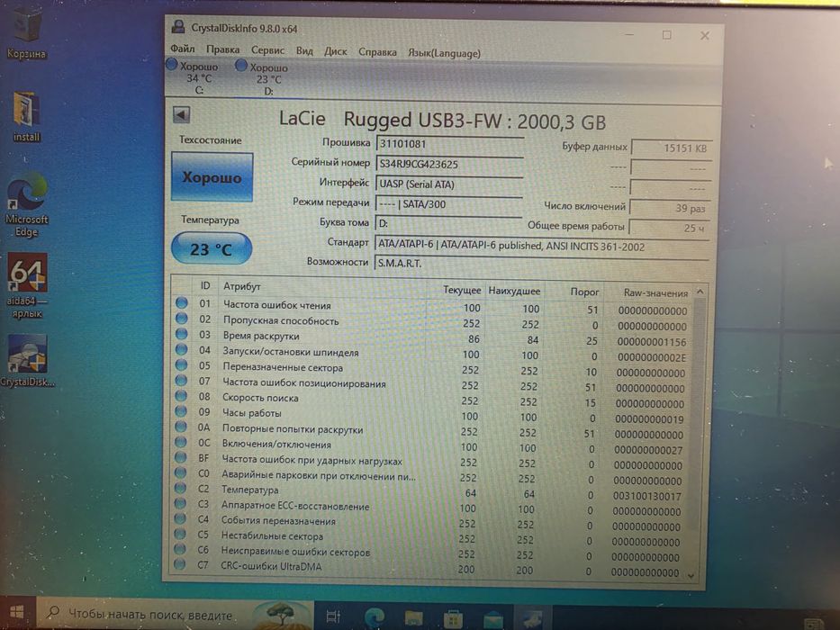The height and width of the screenshot is (630, 840).
Task: Click the Буква тома field D:
Action: tap(447, 223)
